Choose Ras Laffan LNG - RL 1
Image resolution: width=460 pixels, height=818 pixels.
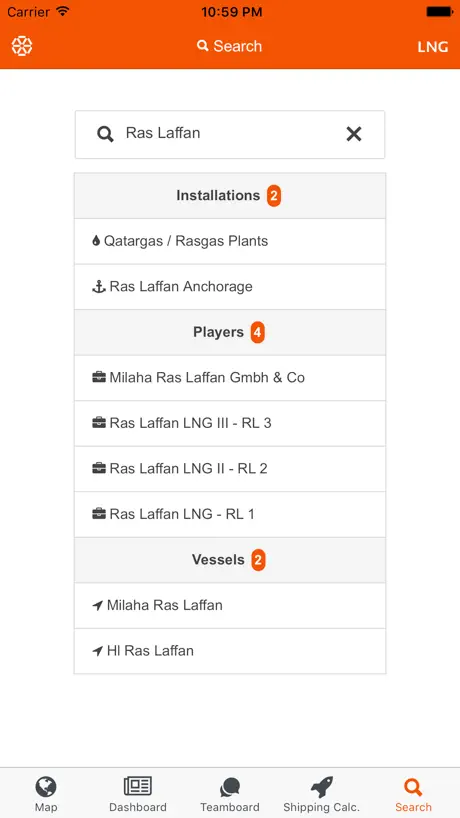230,514
